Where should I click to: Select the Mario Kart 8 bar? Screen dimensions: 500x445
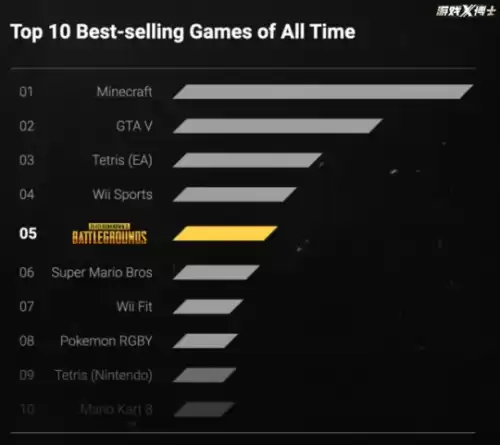coord(204,409)
